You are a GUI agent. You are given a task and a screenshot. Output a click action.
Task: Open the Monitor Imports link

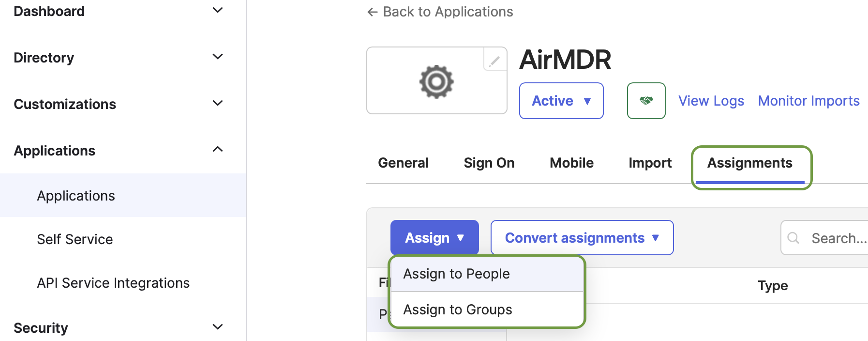tap(808, 101)
